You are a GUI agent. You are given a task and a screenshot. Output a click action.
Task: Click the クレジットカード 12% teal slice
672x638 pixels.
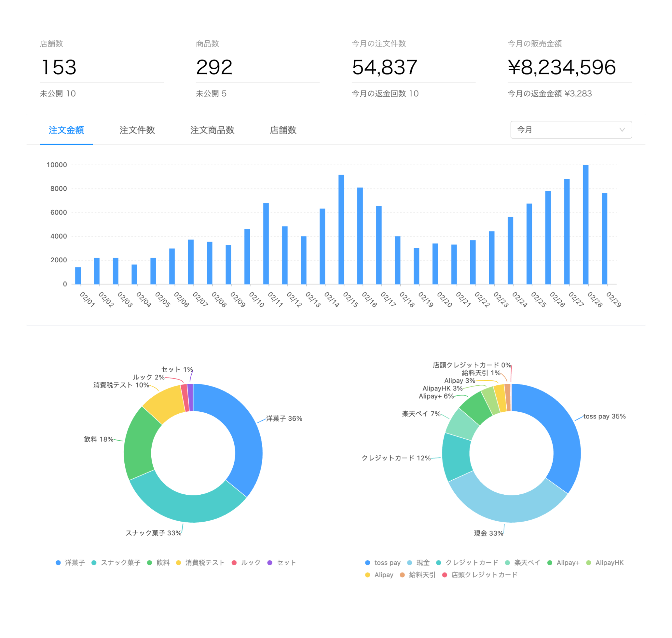[457, 457]
